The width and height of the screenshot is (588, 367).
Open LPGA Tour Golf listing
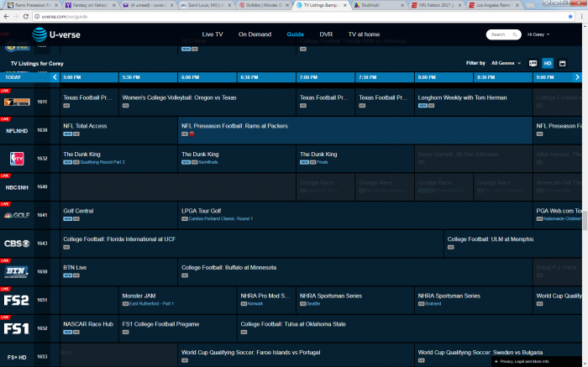tap(354, 215)
